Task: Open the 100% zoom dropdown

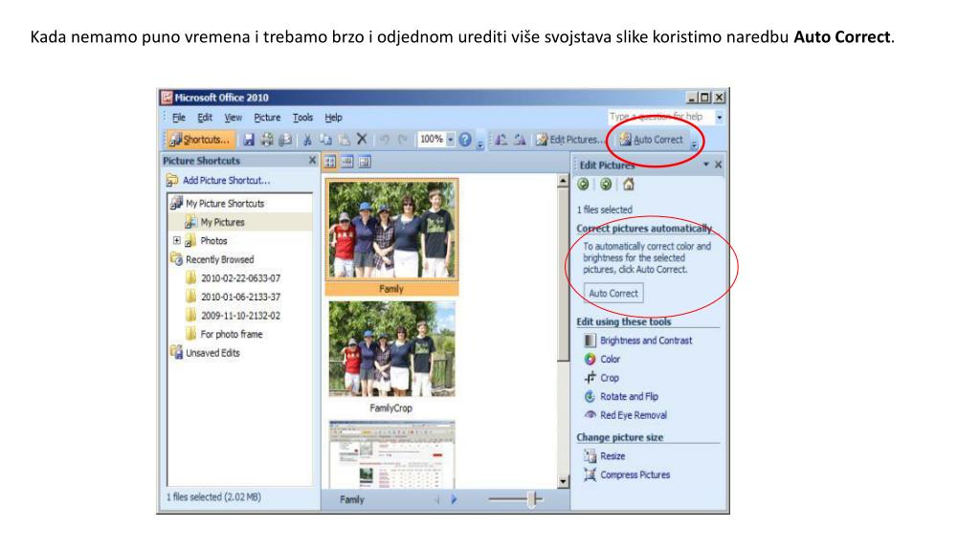Action: click(450, 140)
